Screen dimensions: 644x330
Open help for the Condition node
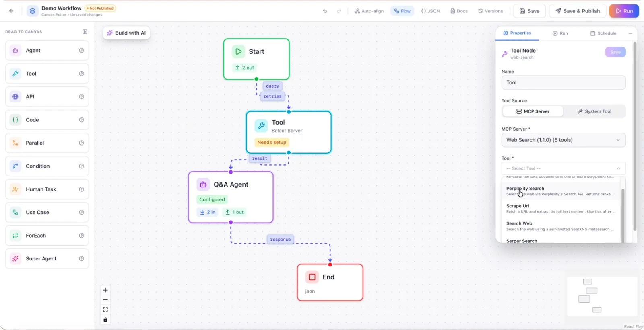point(82,166)
